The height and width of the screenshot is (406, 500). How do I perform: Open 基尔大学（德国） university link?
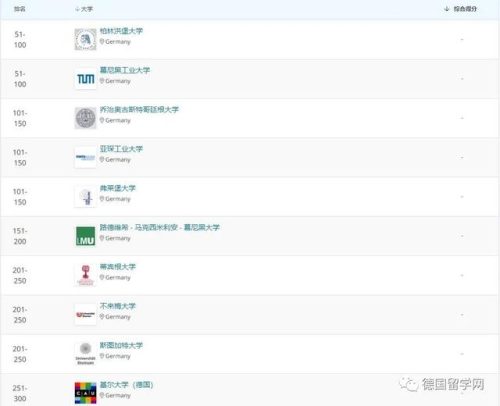click(126, 385)
